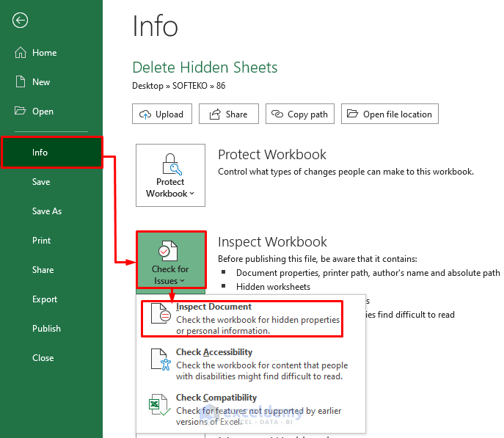The width and height of the screenshot is (504, 438).
Task: Click the Protect Workbook section heading
Action: point(272,155)
